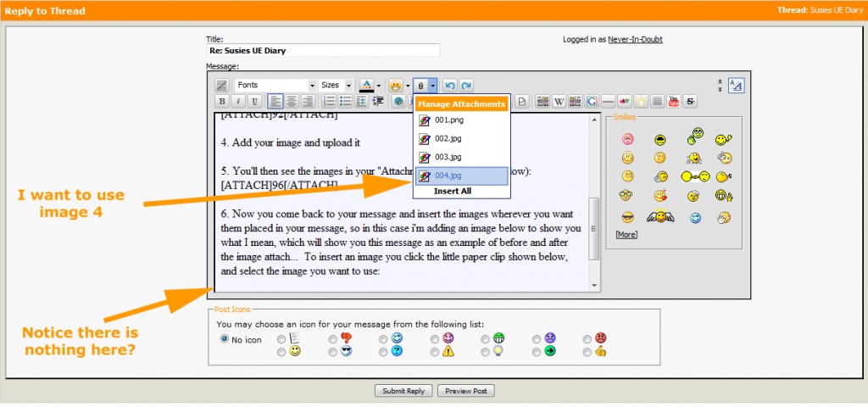This screenshot has height=407, width=868.
Task: Open the Fonts dropdown
Action: 275,86
